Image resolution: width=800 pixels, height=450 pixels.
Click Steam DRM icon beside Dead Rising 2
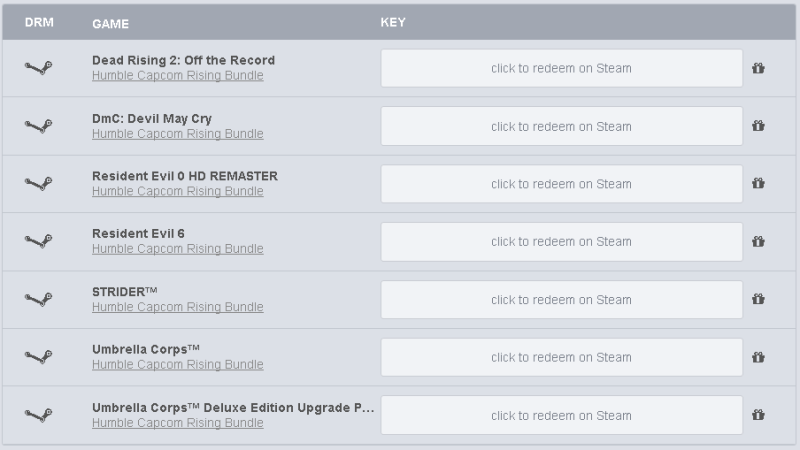38,67
